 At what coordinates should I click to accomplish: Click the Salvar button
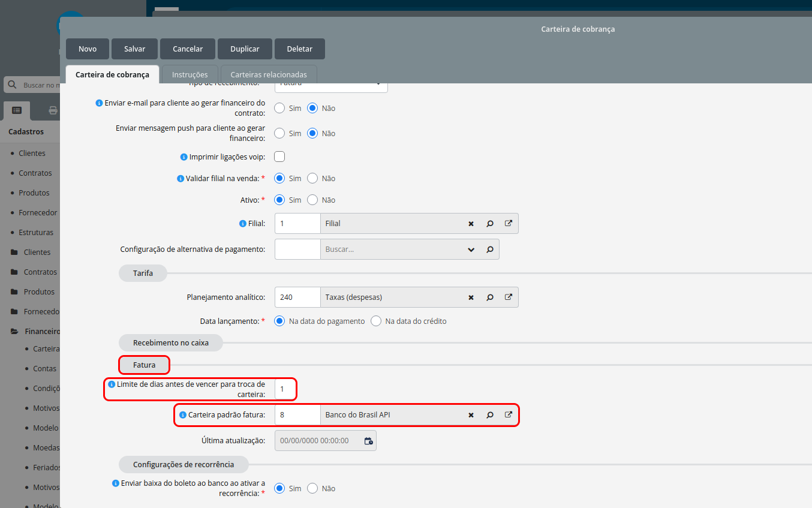[135, 49]
